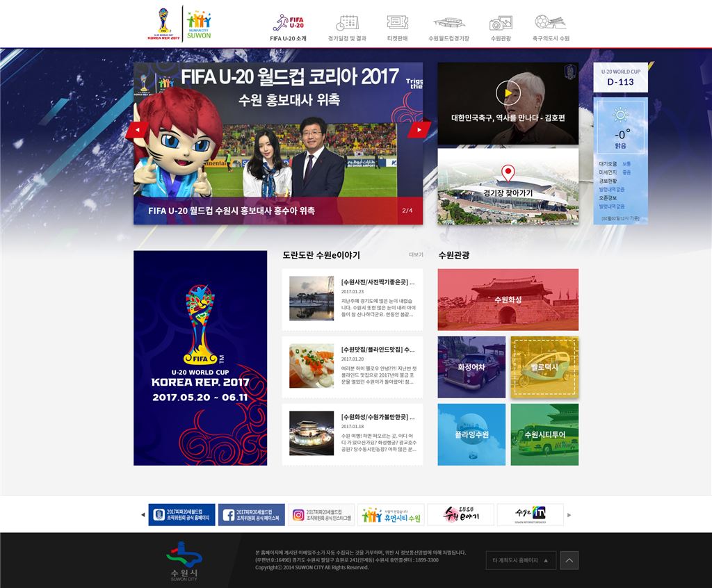Viewport: 712px width, 588px height.
Task: Play the 대한민국축구 김호편 video
Action: [508, 93]
